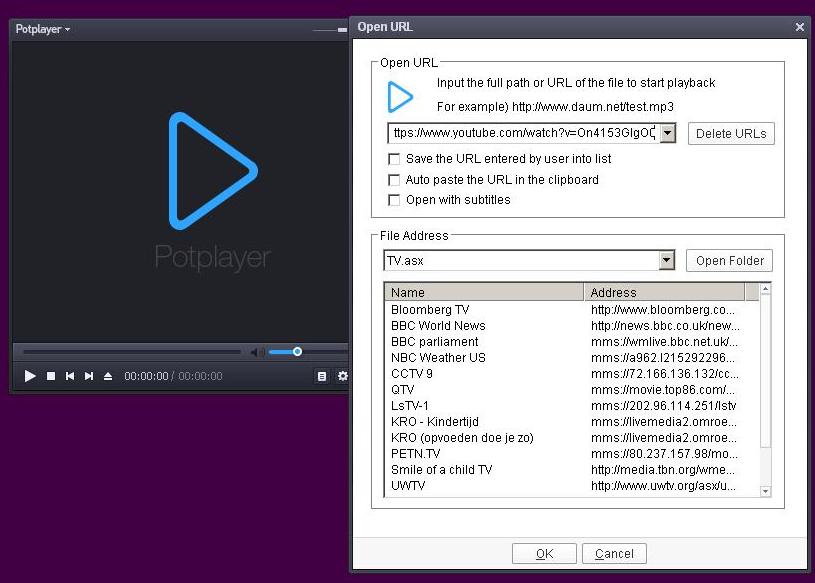The width and height of the screenshot is (815, 583).
Task: Click the list scrollbar up arrow
Action: [765, 289]
